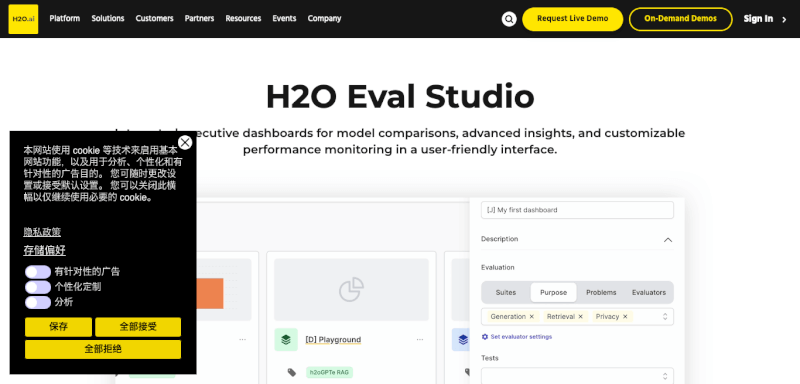800x384 pixels.
Task: Click Set evaluator settings link
Action: pos(521,337)
